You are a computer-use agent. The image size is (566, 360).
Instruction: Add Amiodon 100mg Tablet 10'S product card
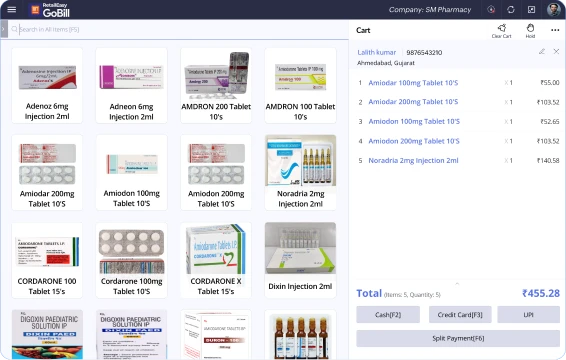(x=131, y=173)
